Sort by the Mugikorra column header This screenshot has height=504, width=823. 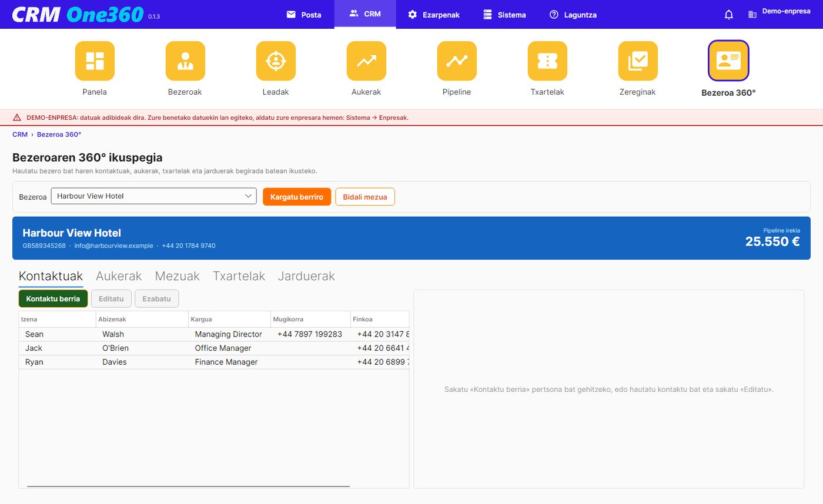point(310,319)
